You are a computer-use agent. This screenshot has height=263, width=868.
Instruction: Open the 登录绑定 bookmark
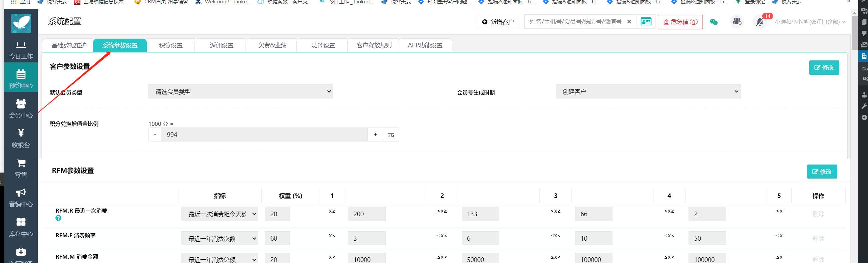click(750, 2)
